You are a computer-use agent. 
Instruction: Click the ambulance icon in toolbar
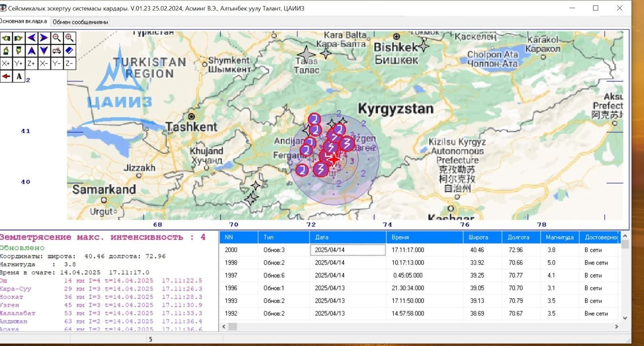click(57, 51)
